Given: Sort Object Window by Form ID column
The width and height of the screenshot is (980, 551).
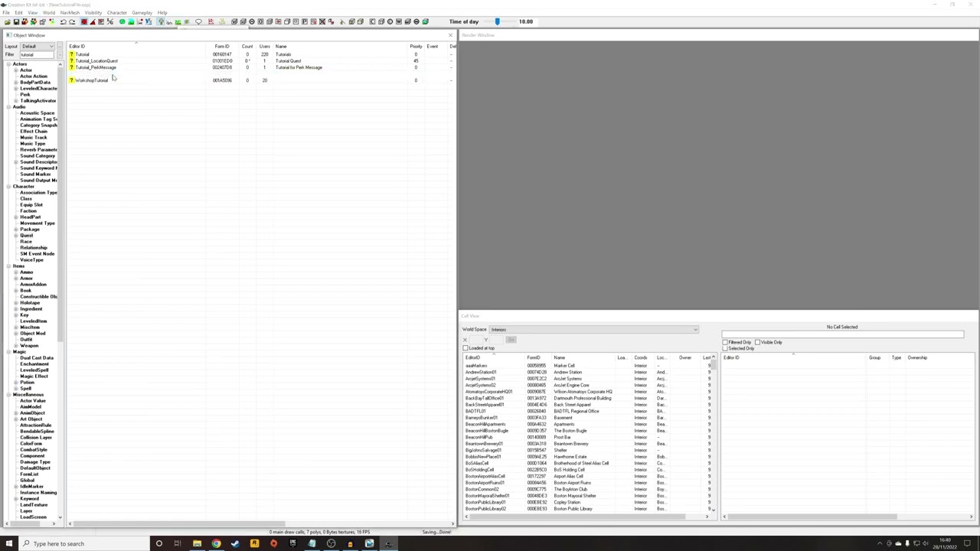Looking at the screenshot, I should tap(222, 47).
